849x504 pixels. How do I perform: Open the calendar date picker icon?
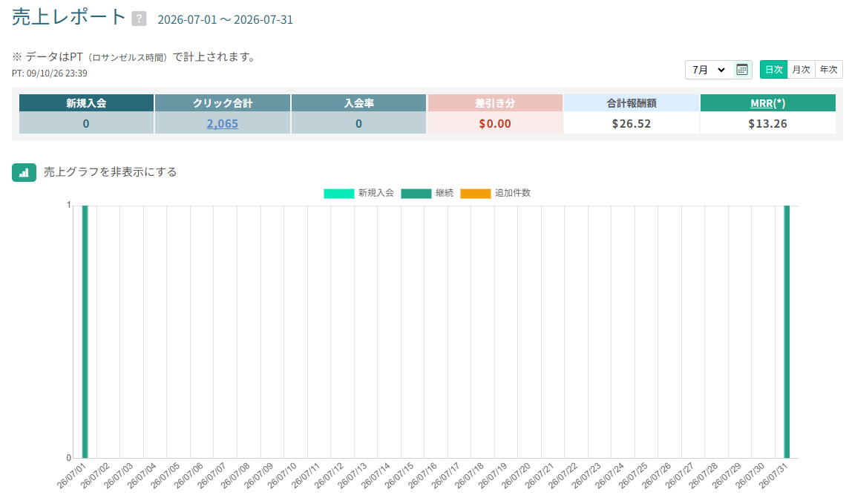(x=742, y=70)
